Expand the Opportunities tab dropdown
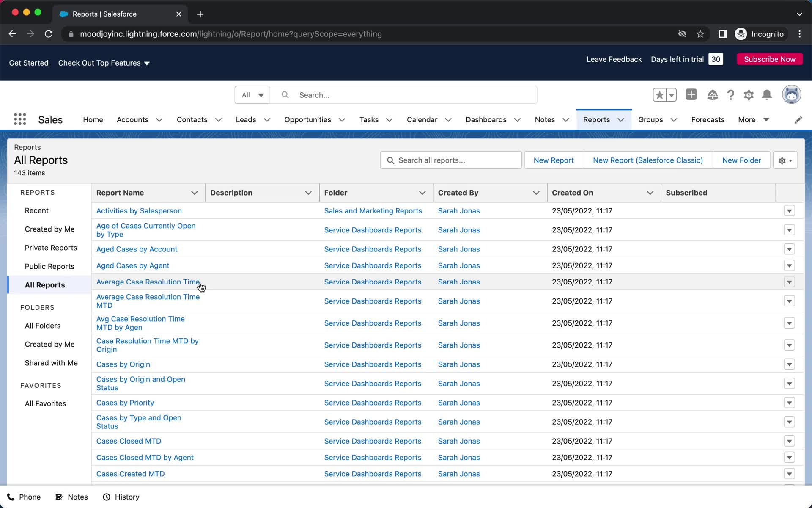This screenshot has width=812, height=508. [x=342, y=120]
